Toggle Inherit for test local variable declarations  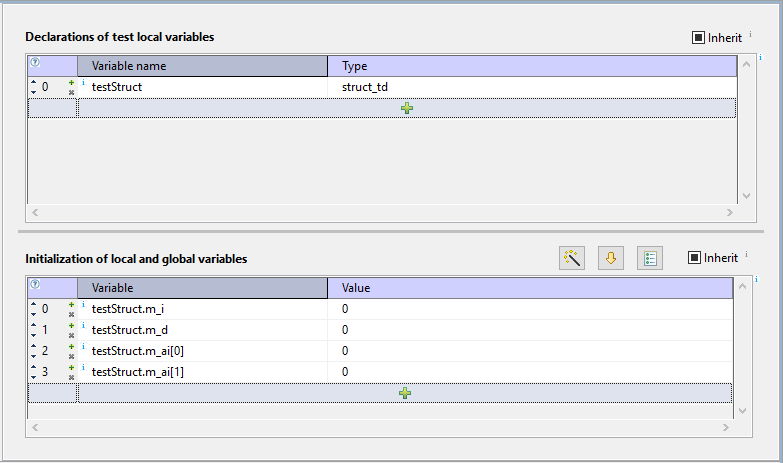(x=698, y=38)
